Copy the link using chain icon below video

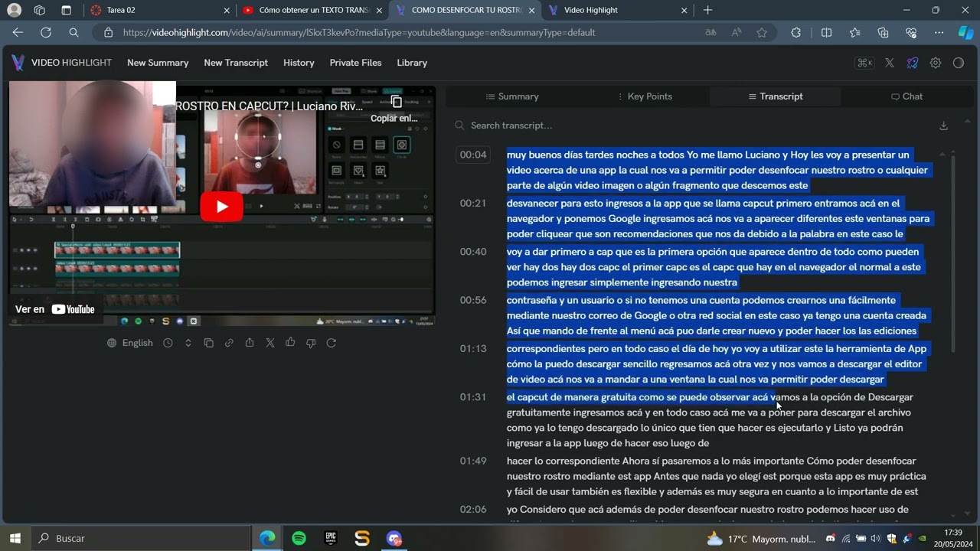(x=229, y=343)
